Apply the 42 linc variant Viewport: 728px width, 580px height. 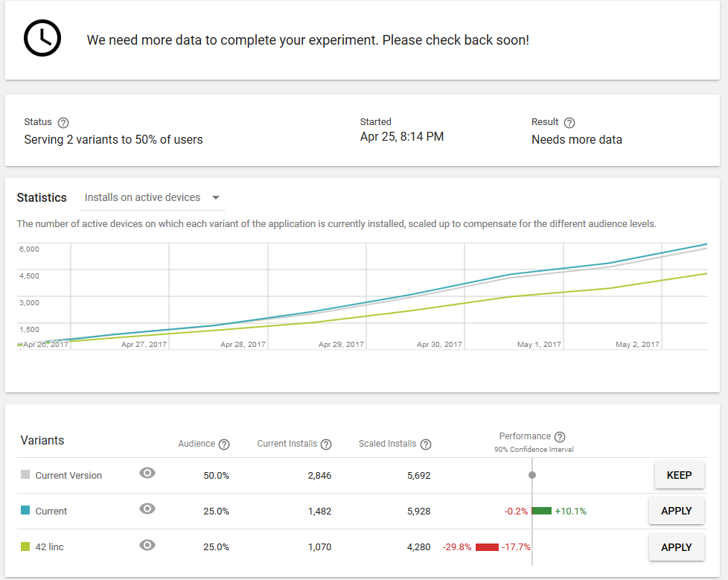coord(676,547)
